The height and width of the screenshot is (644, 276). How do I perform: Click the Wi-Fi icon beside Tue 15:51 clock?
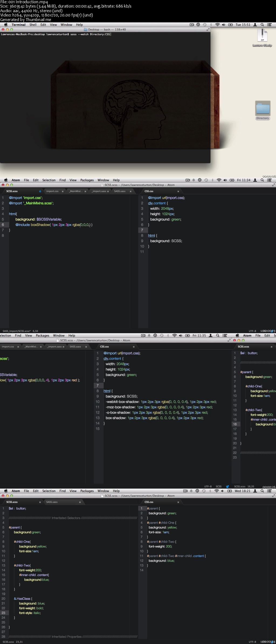pyautogui.click(x=217, y=25)
